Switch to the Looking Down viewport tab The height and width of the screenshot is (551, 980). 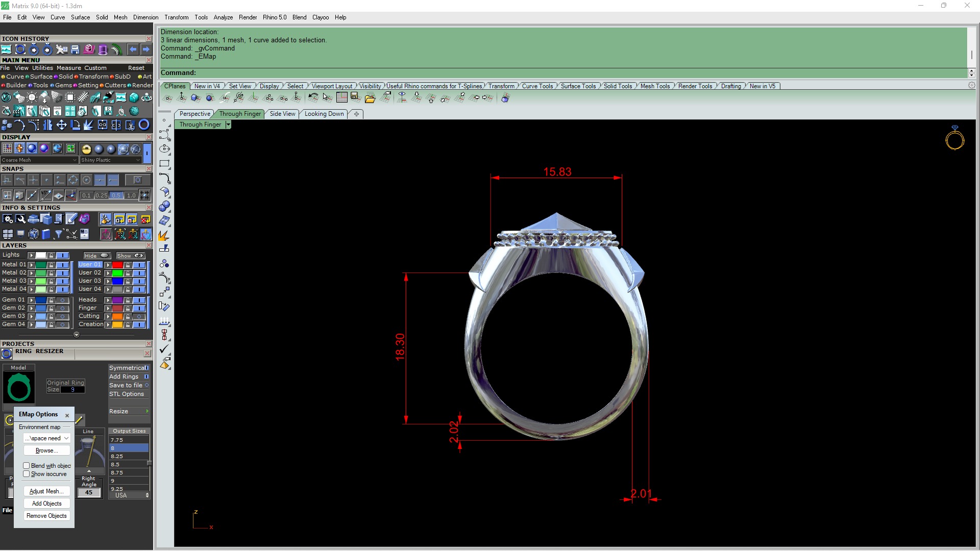324,114
